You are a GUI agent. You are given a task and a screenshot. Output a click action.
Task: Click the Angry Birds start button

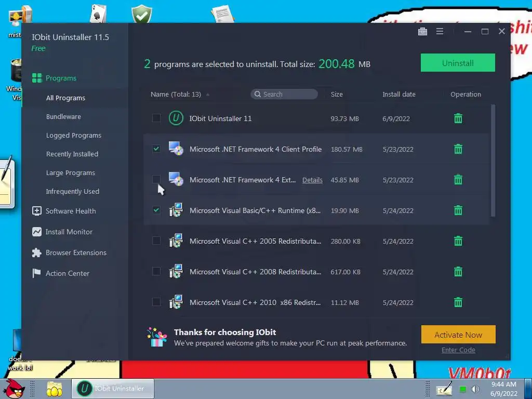tap(15, 389)
